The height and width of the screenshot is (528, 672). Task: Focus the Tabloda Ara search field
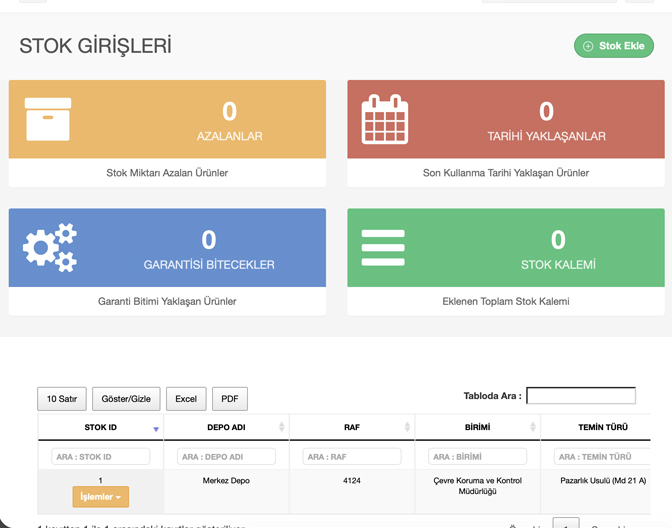tap(581, 396)
